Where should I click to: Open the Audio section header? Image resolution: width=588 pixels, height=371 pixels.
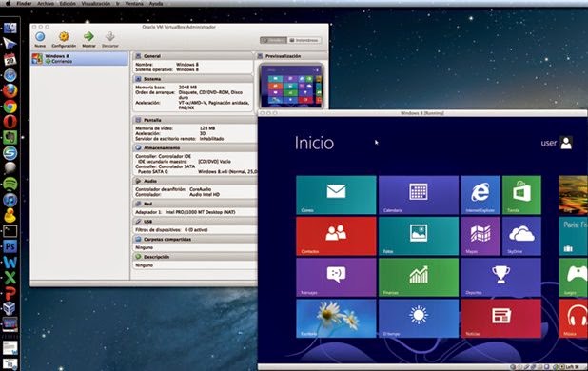click(x=195, y=181)
